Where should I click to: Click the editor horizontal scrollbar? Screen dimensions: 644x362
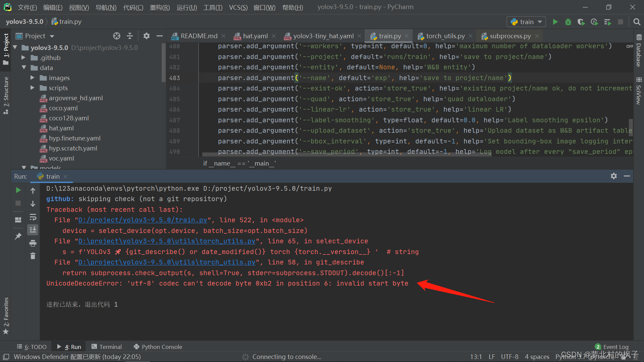[347, 155]
